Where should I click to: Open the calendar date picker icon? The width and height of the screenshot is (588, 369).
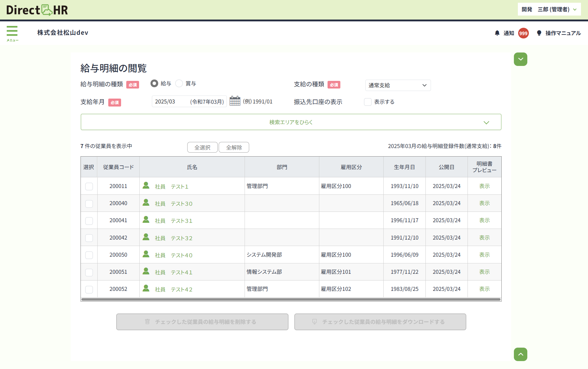tap(235, 101)
